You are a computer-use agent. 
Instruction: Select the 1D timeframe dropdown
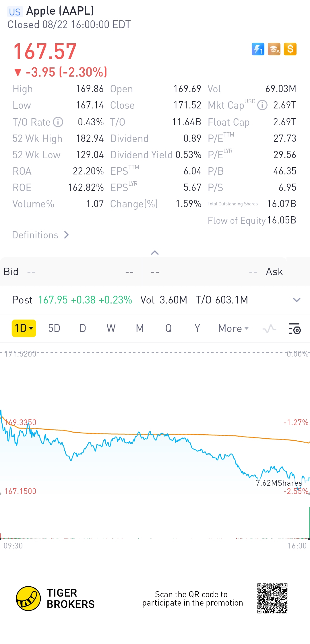click(24, 328)
